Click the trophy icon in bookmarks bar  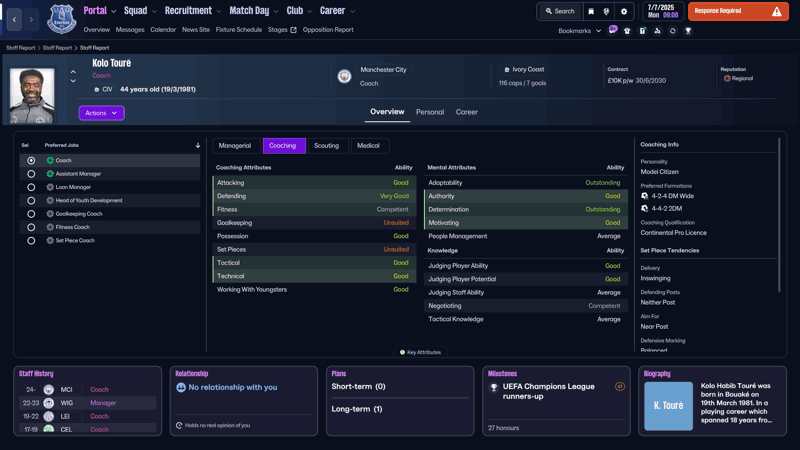click(x=688, y=31)
